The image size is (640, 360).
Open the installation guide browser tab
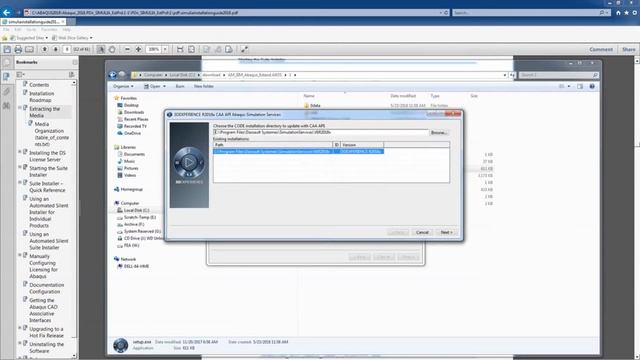coord(33,22)
